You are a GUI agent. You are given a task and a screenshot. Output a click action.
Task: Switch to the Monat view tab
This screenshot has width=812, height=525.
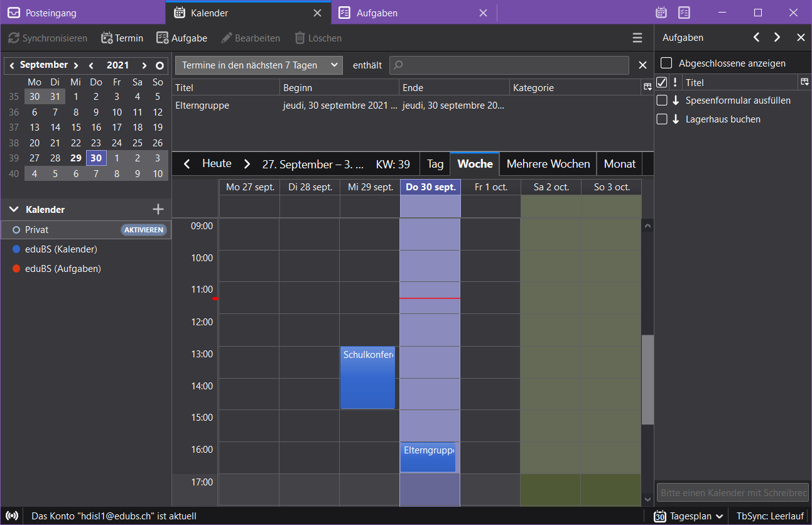619,164
